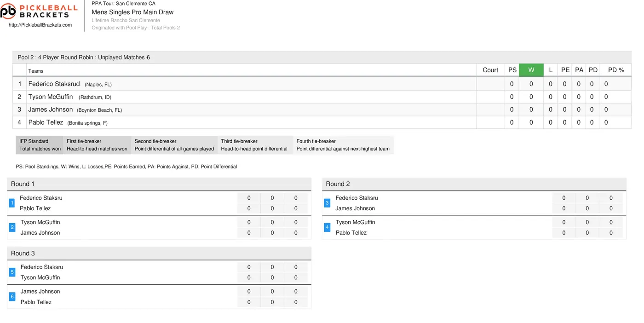Viewport: 644px width, 323px height.
Task: Select the Court column header
Action: [490, 70]
